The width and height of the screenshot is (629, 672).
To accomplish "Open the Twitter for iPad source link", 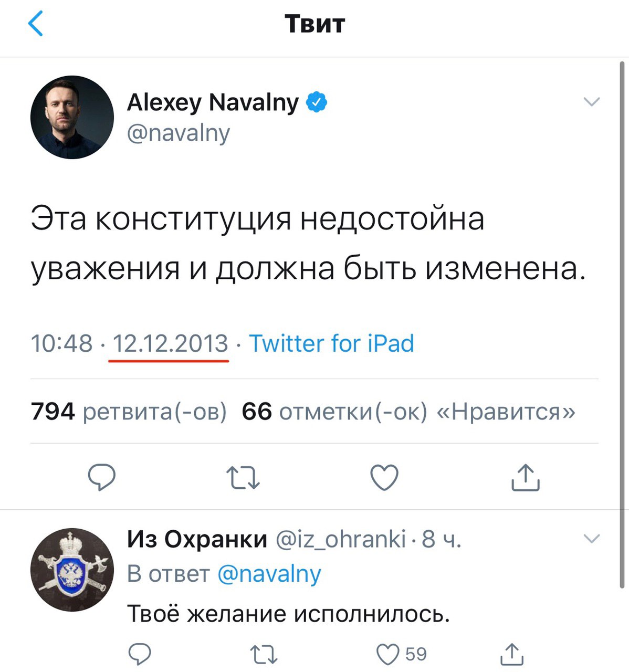I will point(331,343).
